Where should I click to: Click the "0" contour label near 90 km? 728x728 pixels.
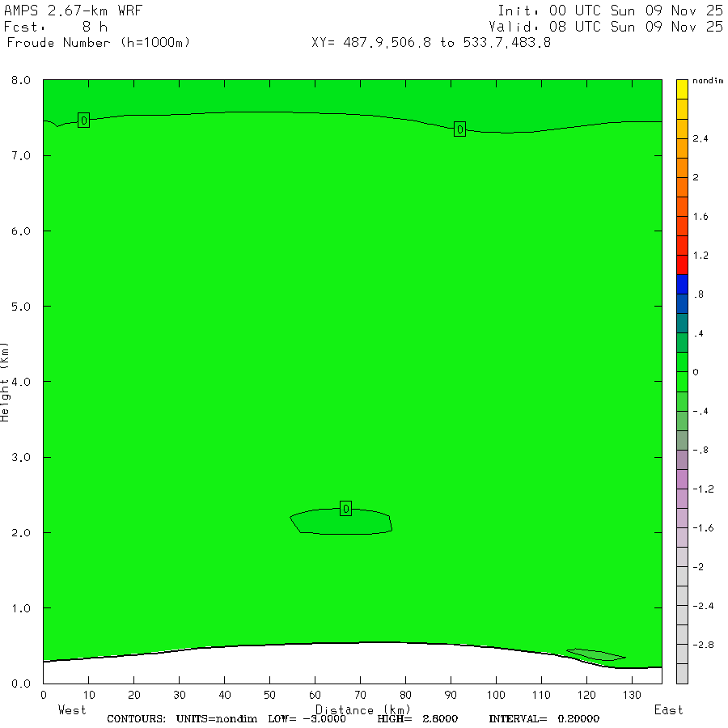pyautogui.click(x=459, y=129)
